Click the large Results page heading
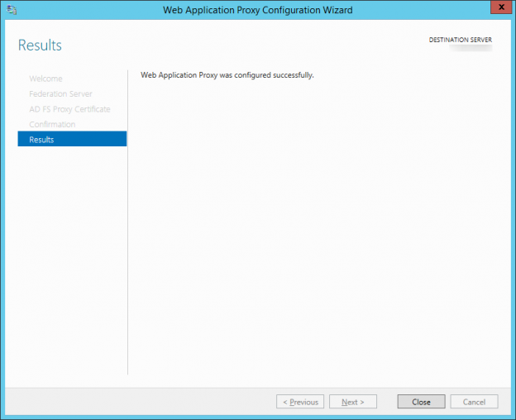Viewport: 516px width, 420px height. 40,45
